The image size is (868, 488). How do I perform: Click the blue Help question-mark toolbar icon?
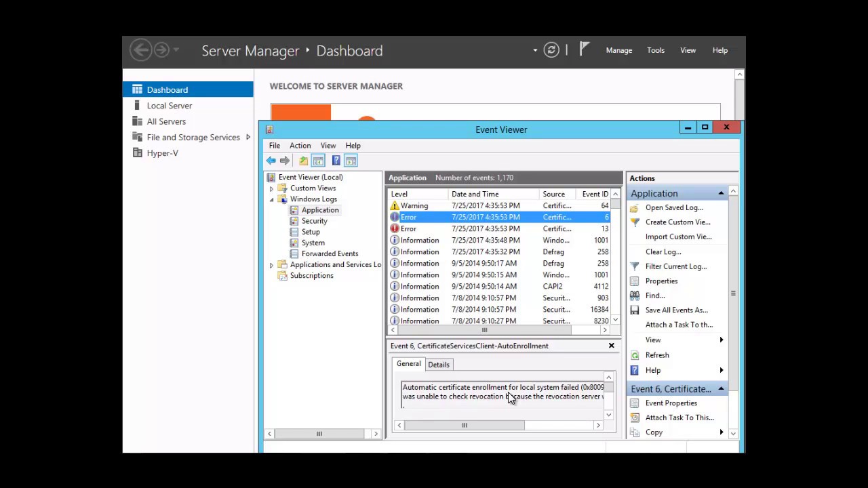tap(336, 161)
